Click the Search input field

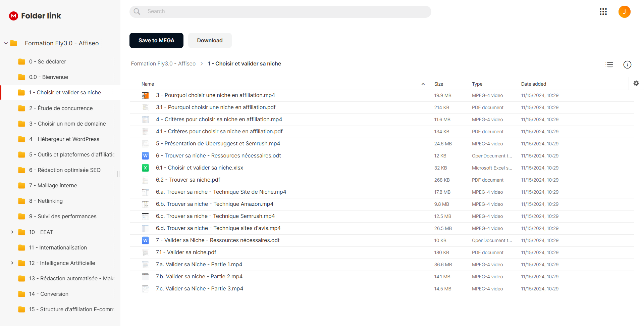pyautogui.click(x=280, y=11)
